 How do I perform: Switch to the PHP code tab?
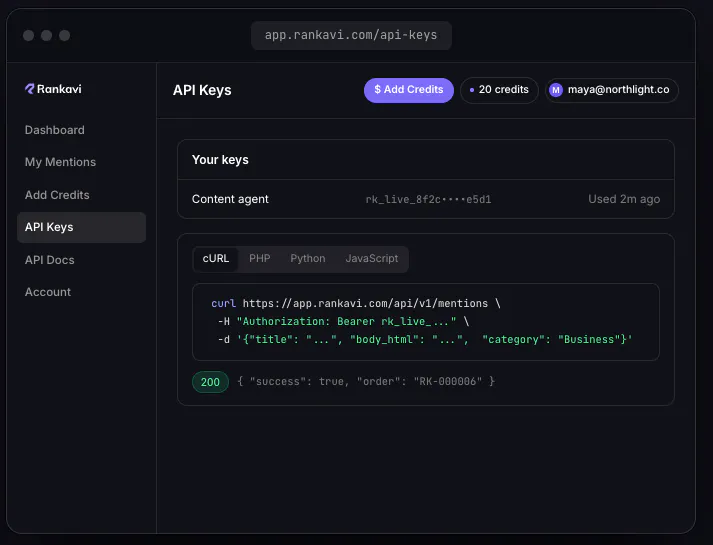click(x=260, y=259)
